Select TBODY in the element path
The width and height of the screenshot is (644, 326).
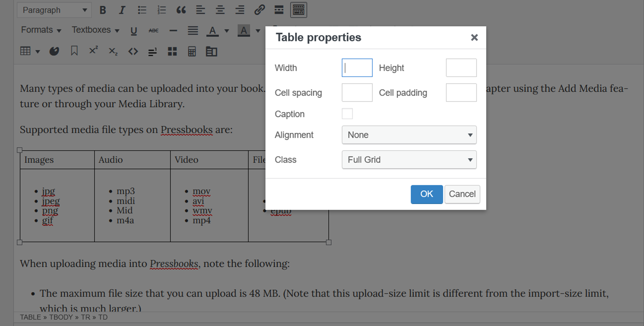pyautogui.click(x=61, y=317)
